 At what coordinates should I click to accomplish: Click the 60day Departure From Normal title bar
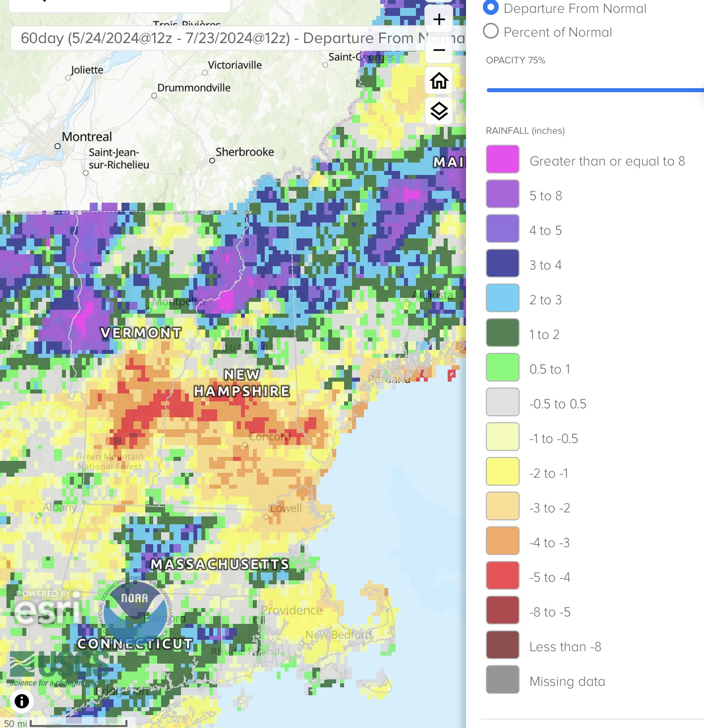point(217,39)
